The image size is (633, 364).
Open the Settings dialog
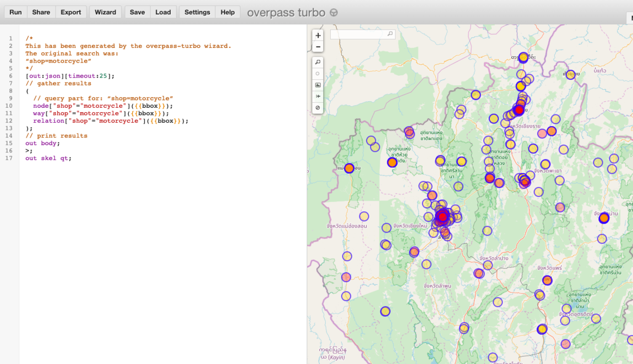tap(197, 12)
